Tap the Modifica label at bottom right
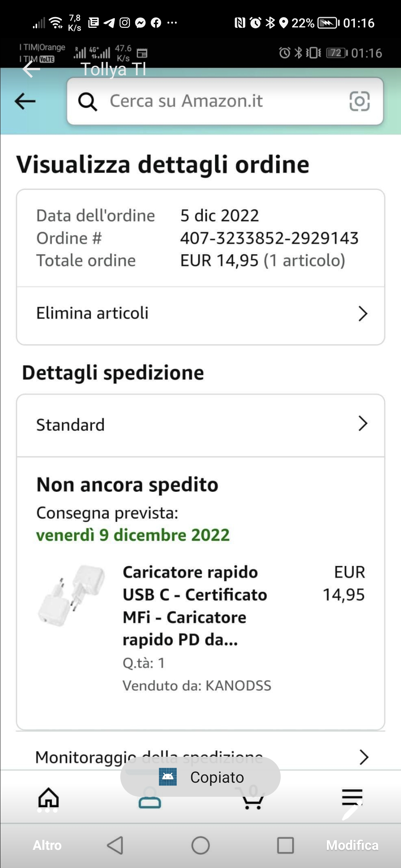 click(x=352, y=845)
